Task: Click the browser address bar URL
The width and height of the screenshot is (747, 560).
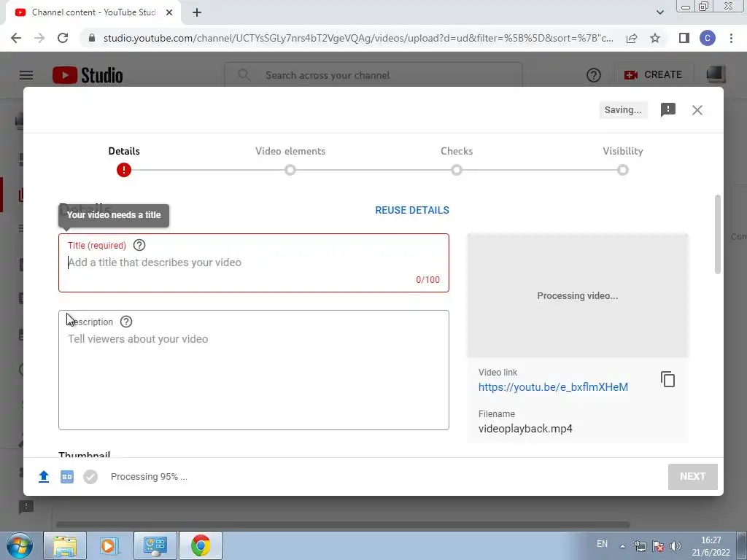Action: coord(358,38)
